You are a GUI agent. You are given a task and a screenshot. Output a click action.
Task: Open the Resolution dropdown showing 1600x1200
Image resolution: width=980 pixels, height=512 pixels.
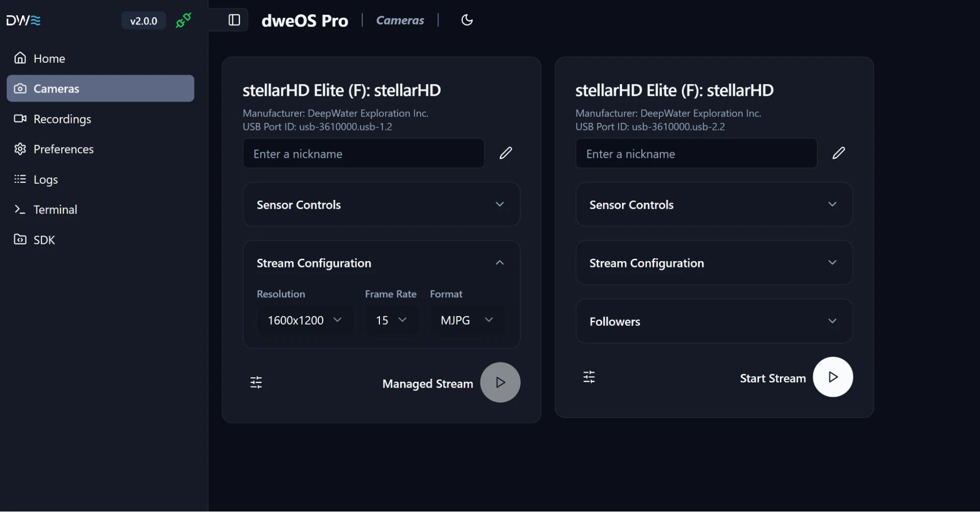[304, 320]
